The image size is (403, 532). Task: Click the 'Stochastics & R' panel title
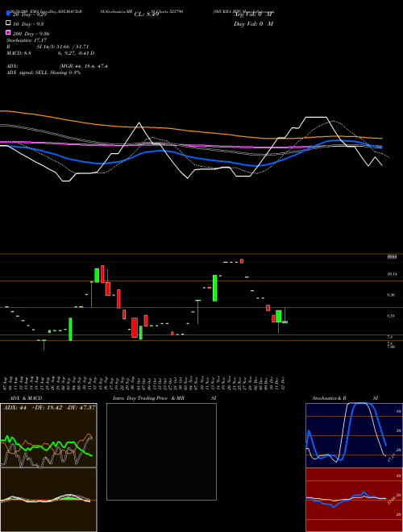[329, 398]
